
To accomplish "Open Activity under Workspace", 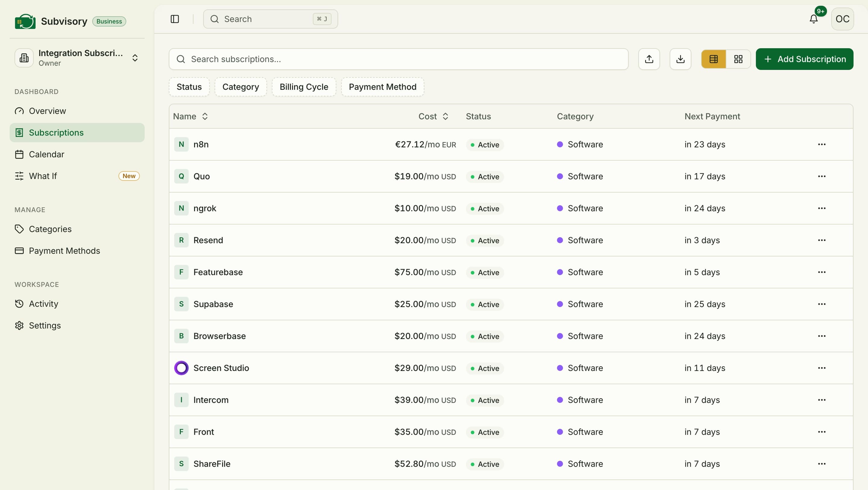I will [x=77, y=304].
